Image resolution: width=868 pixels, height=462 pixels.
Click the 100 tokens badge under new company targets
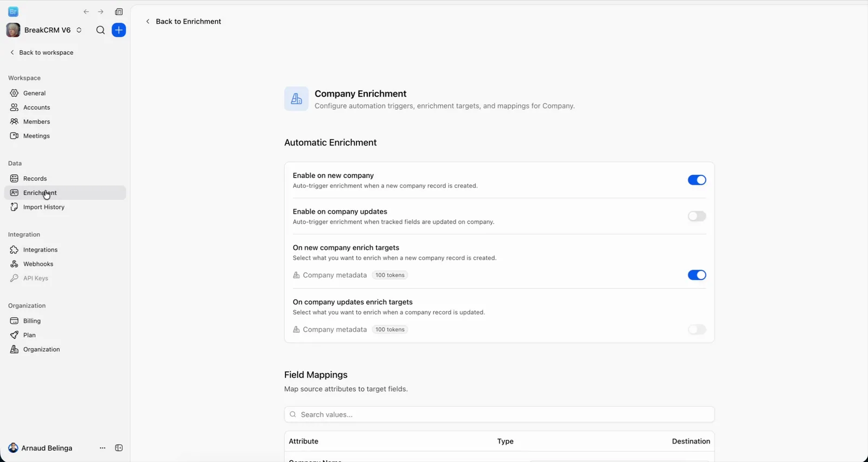390,275
